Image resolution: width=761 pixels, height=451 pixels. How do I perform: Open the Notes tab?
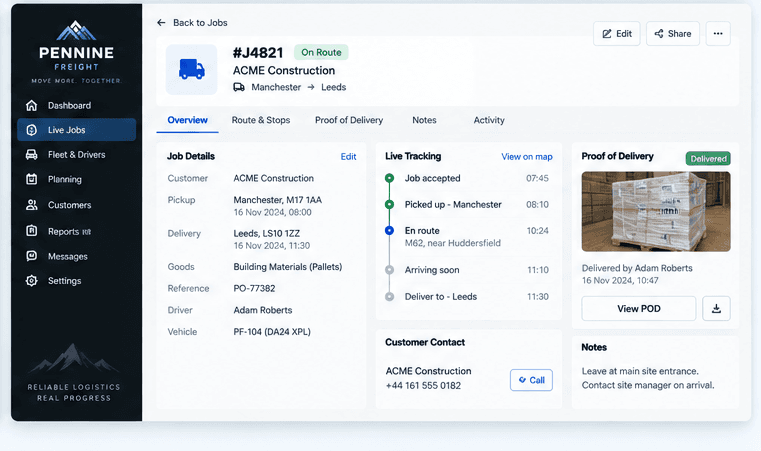(x=424, y=120)
